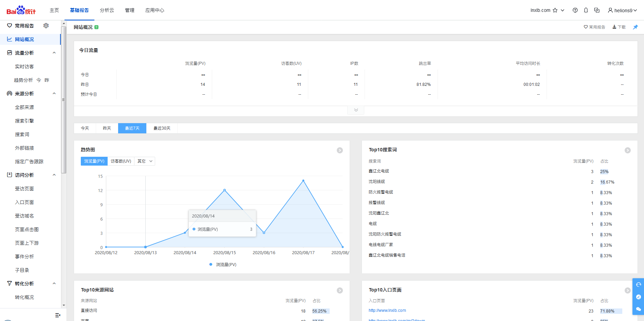Click 今 shortcut next to 趋势分析
The image size is (644, 321).
tap(39, 80)
